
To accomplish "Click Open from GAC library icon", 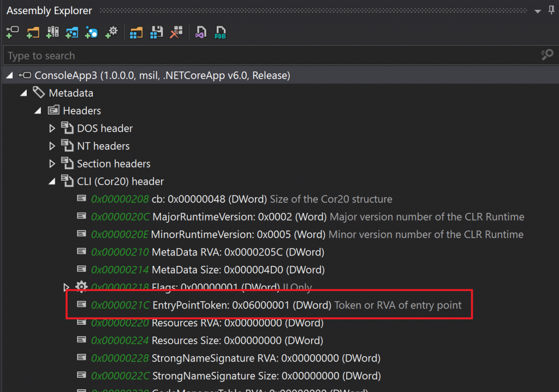I will [x=52, y=32].
